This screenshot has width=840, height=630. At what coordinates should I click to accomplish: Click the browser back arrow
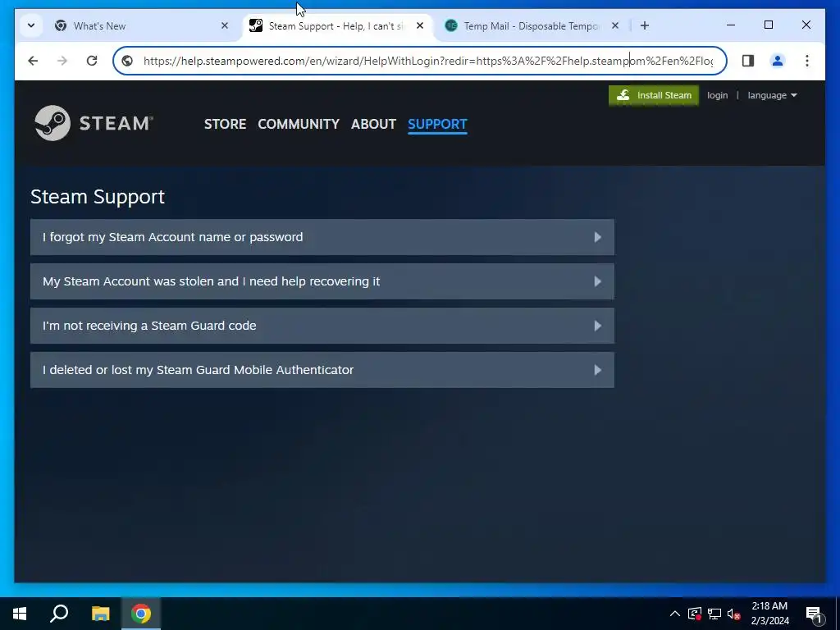click(33, 61)
